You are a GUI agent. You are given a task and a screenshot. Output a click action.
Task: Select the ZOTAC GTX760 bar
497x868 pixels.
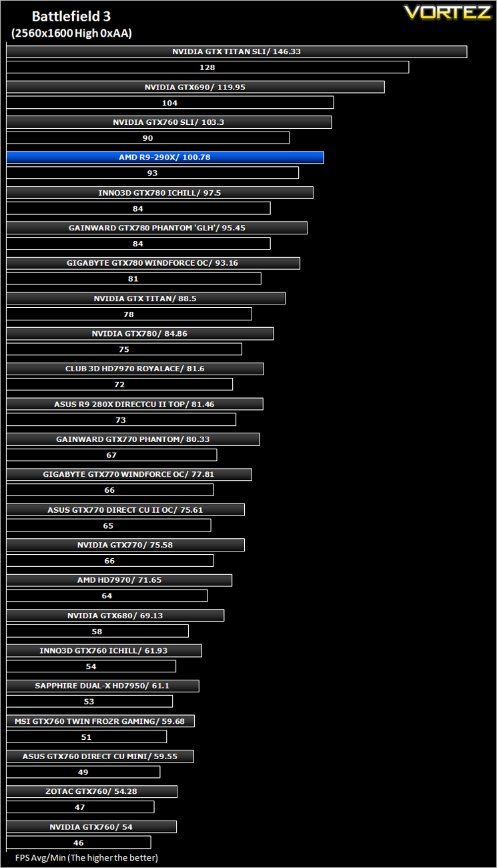[92, 791]
